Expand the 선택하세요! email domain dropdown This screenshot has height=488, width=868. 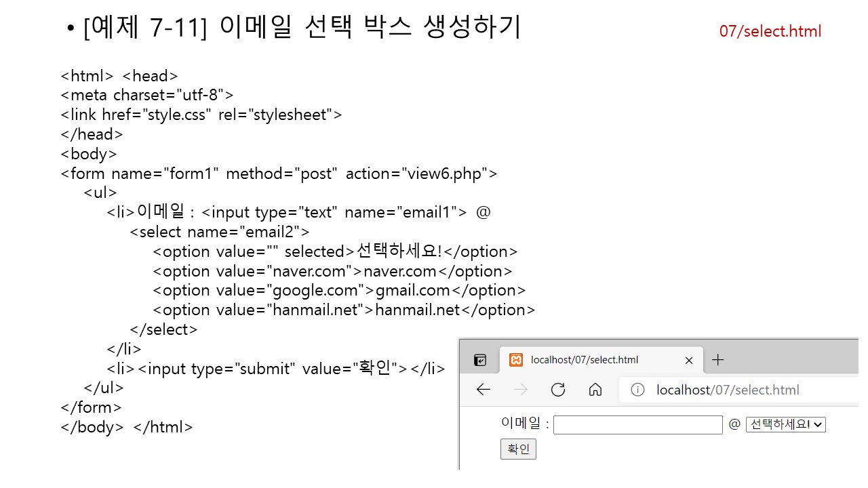pyautogui.click(x=785, y=424)
